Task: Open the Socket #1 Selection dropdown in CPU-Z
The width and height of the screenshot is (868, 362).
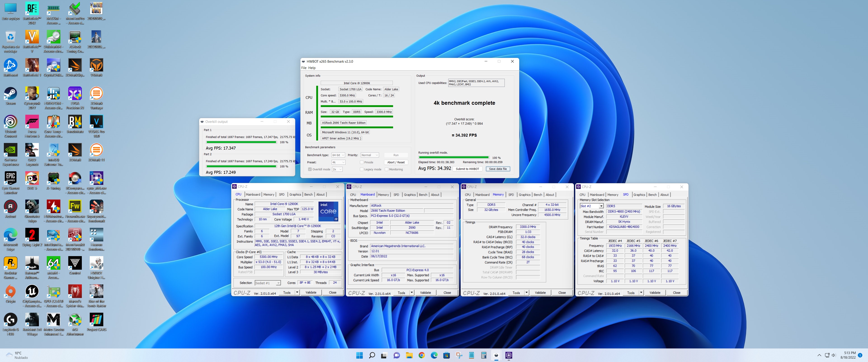Action: pyautogui.click(x=268, y=283)
